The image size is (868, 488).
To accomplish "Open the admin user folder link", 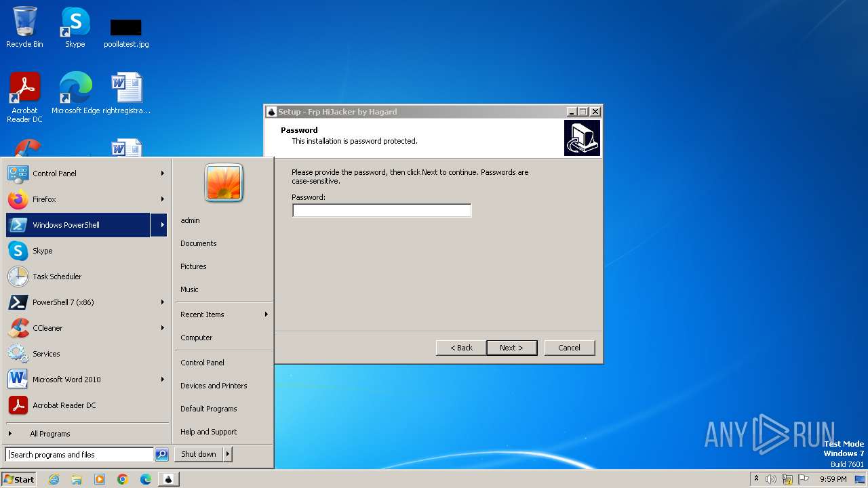I will tap(224, 220).
